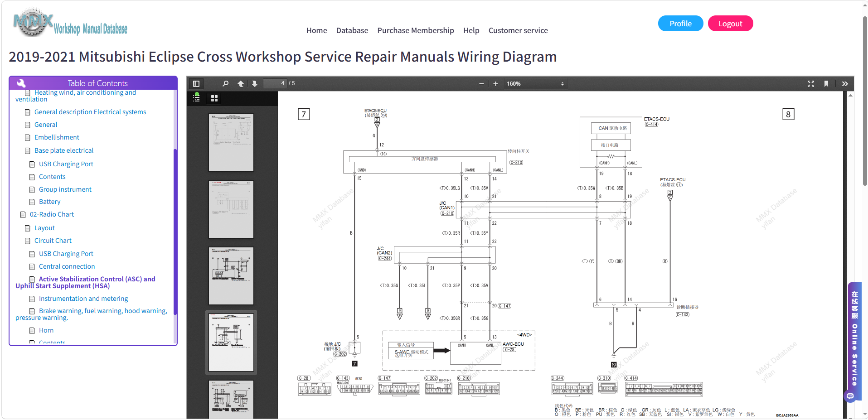Open the Embellishment section

(x=57, y=137)
